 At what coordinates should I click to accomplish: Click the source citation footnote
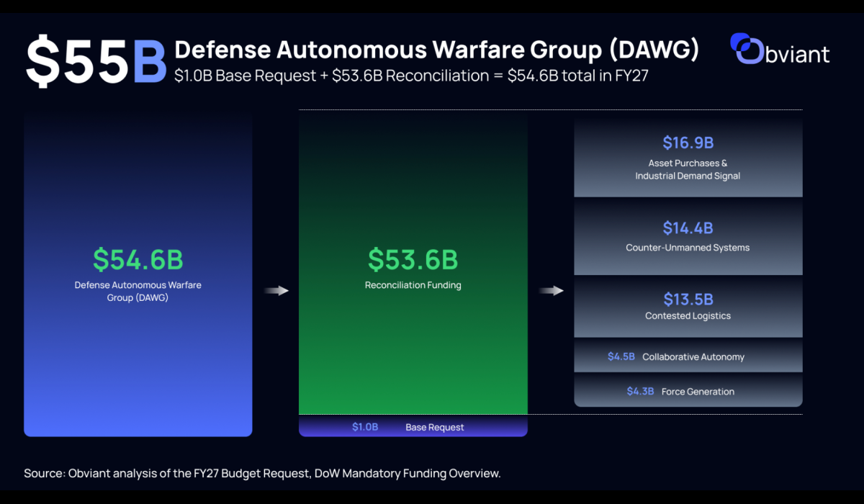(x=262, y=473)
